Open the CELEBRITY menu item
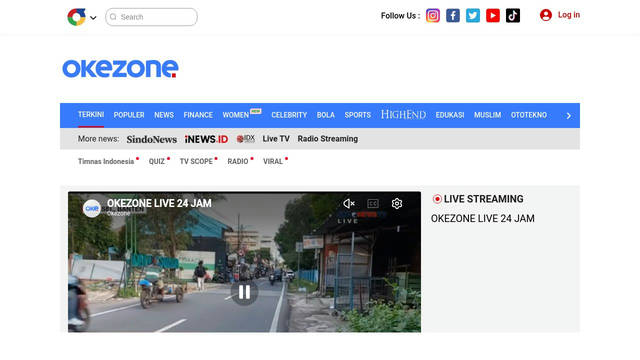The image size is (640, 360). (289, 115)
